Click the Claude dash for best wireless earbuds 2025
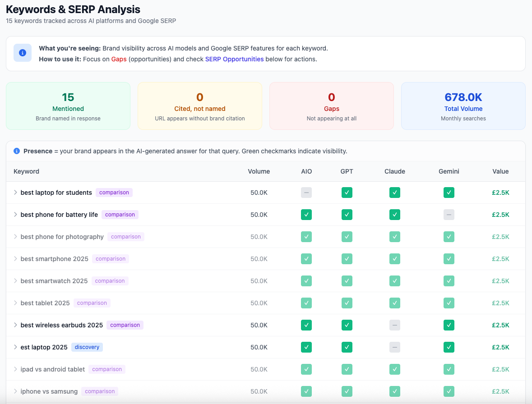 394,325
